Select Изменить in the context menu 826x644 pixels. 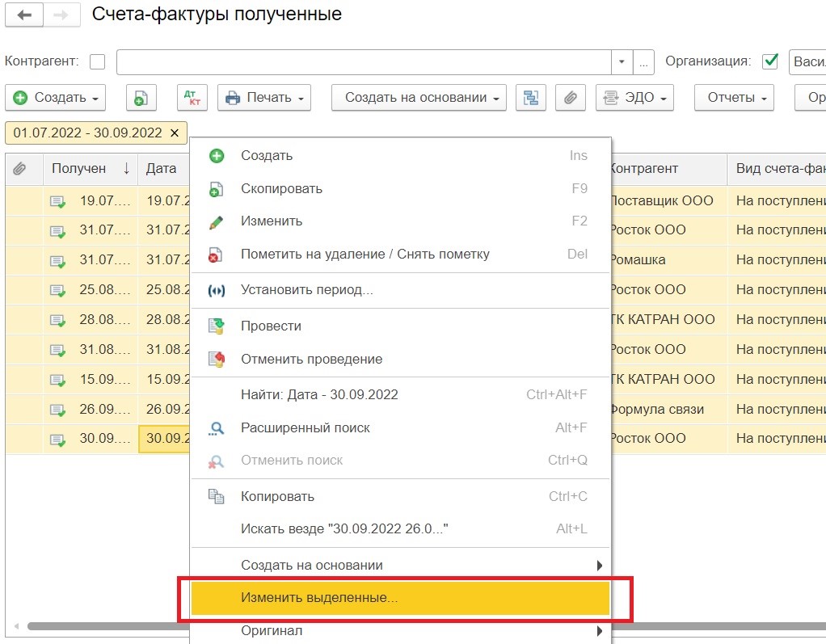click(400, 221)
